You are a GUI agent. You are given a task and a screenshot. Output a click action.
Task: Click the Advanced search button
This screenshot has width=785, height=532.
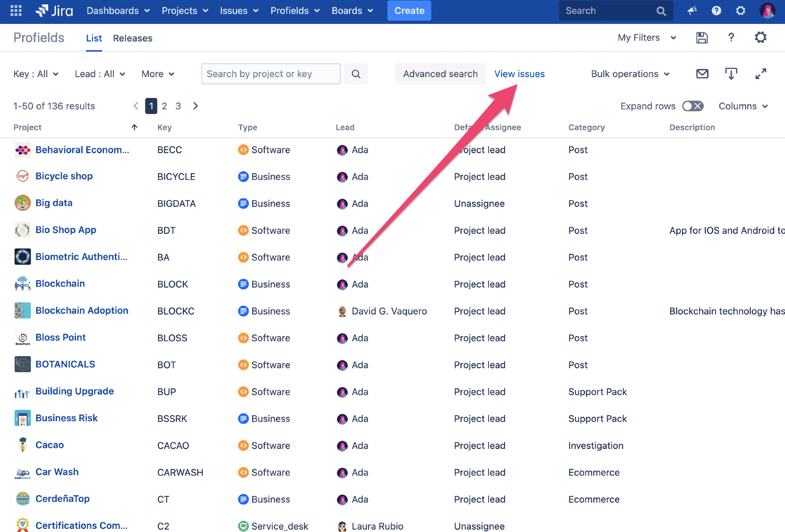click(x=440, y=74)
